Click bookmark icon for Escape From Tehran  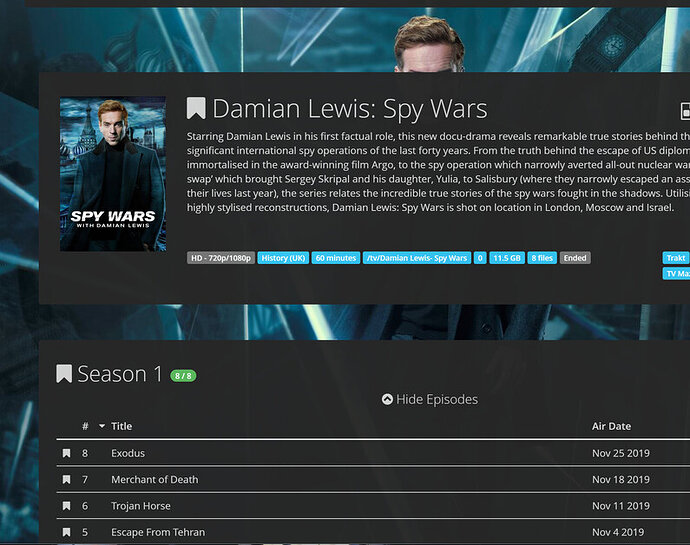pyautogui.click(x=66, y=532)
